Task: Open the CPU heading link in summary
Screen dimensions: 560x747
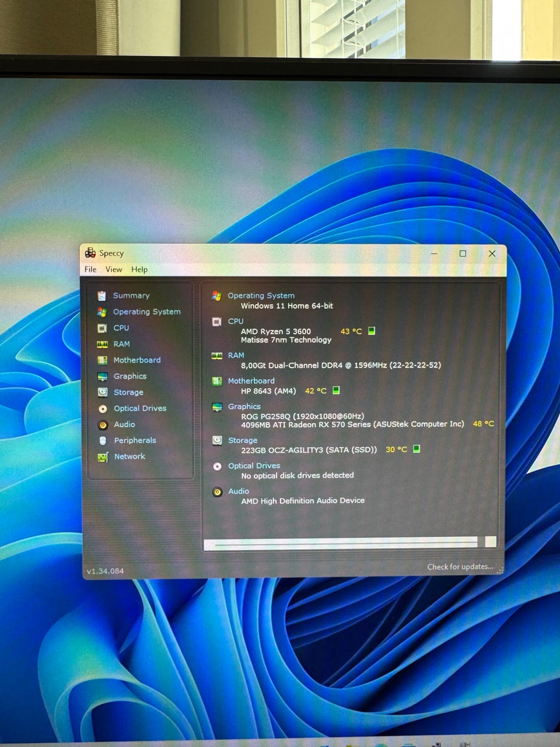Action: coord(236,322)
